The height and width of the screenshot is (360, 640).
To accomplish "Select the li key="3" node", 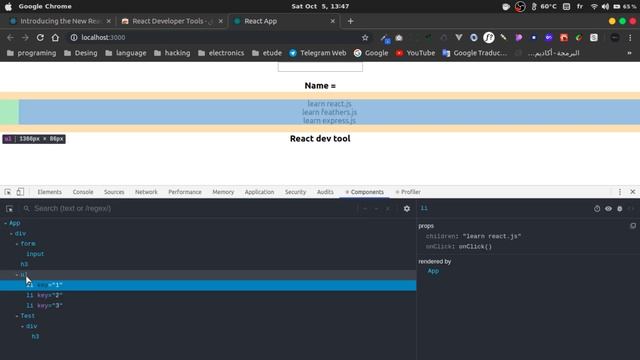I will 208,305.
